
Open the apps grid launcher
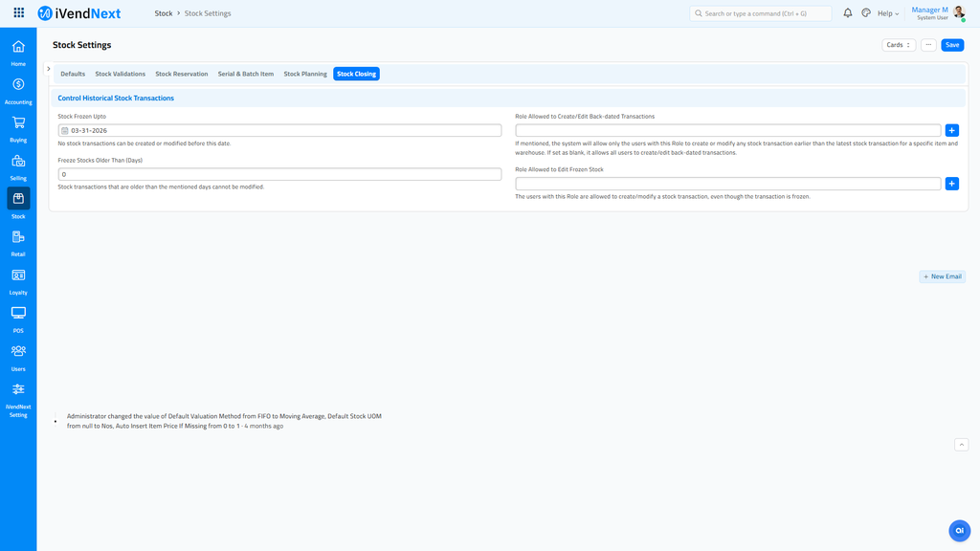coord(19,13)
